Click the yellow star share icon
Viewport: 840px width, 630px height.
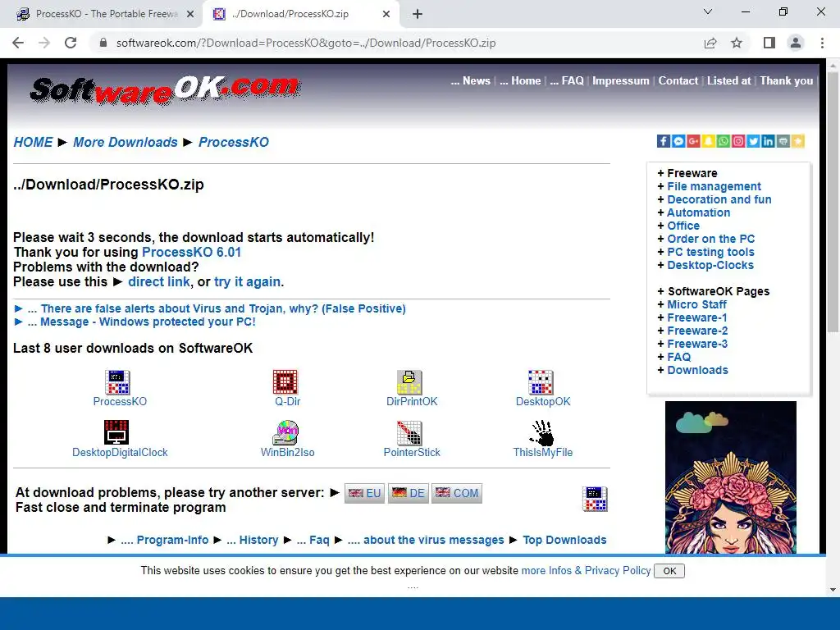coord(798,141)
